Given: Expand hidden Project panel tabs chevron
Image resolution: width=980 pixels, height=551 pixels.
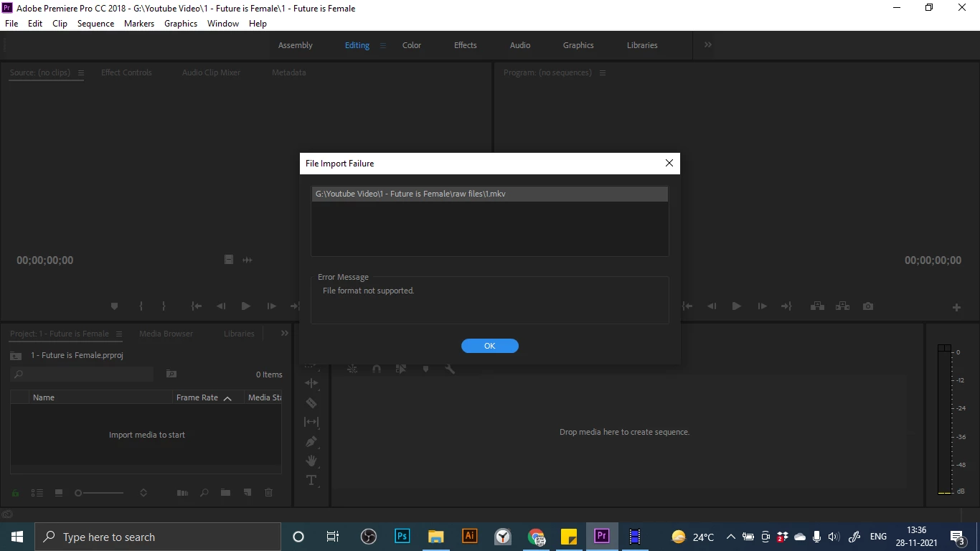Looking at the screenshot, I should pyautogui.click(x=285, y=333).
